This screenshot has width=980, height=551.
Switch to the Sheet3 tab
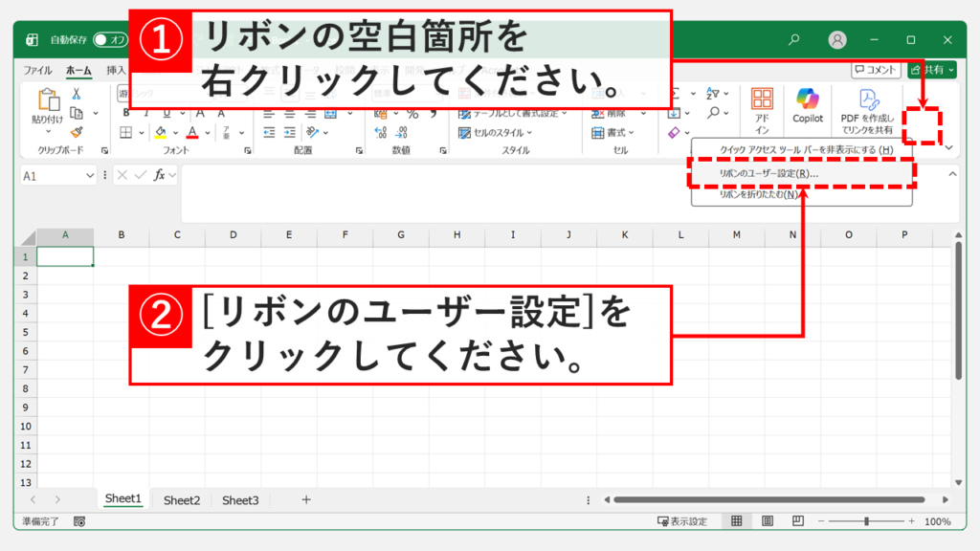click(240, 499)
